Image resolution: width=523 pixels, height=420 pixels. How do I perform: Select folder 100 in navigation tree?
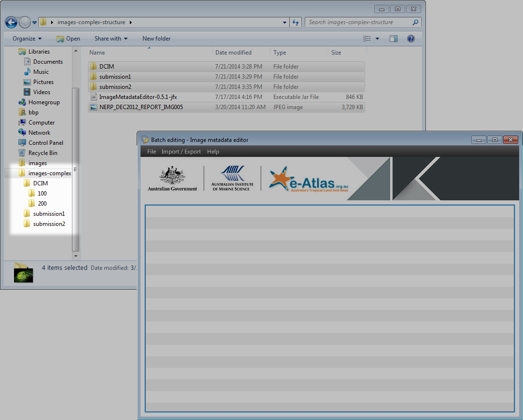point(37,193)
